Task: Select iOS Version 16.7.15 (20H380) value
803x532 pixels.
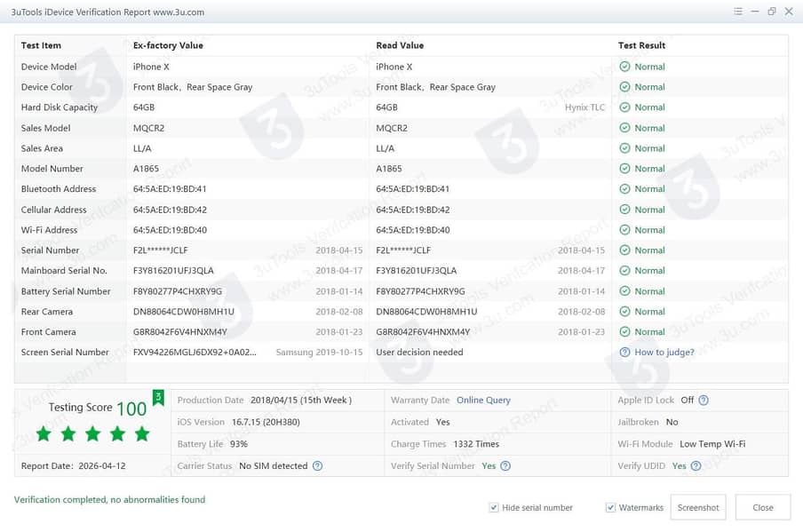Action: [266, 423]
